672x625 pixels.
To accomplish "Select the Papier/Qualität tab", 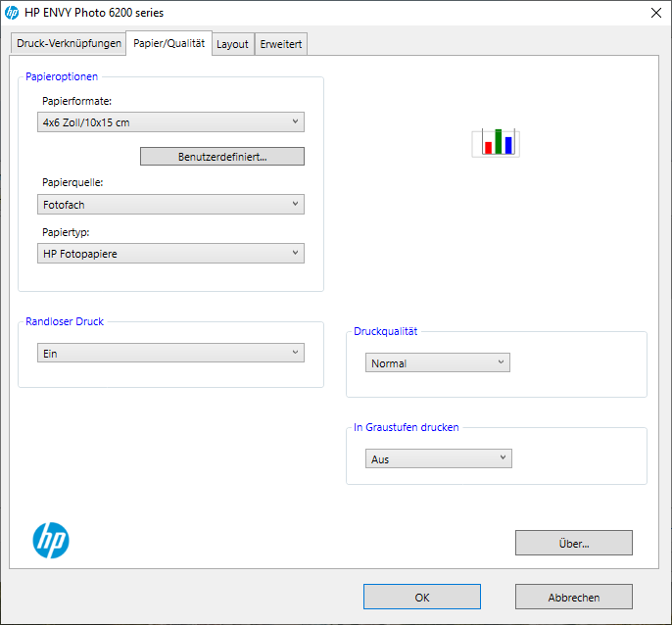I will [168, 43].
